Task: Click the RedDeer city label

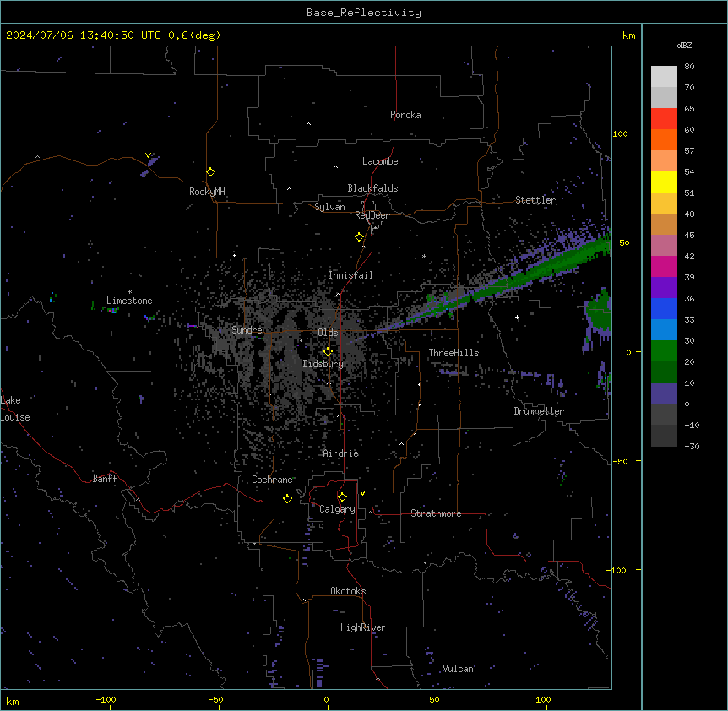Action: (x=372, y=215)
